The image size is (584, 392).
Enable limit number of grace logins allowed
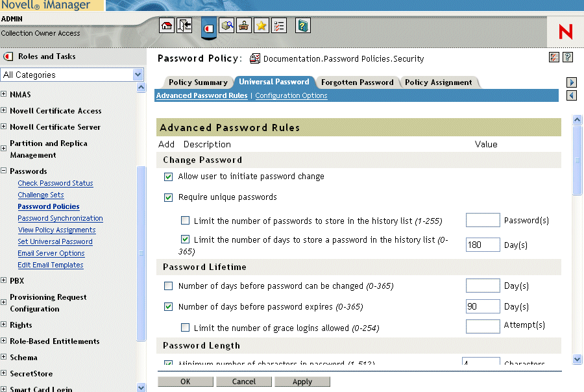(x=185, y=328)
